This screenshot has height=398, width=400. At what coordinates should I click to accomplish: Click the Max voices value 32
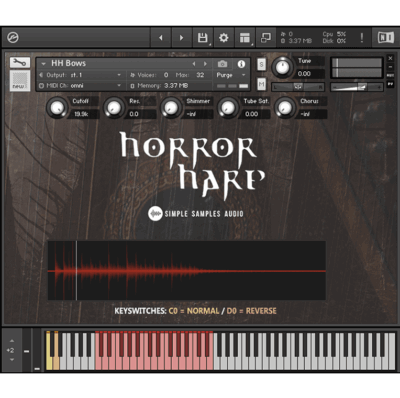pyautogui.click(x=200, y=75)
